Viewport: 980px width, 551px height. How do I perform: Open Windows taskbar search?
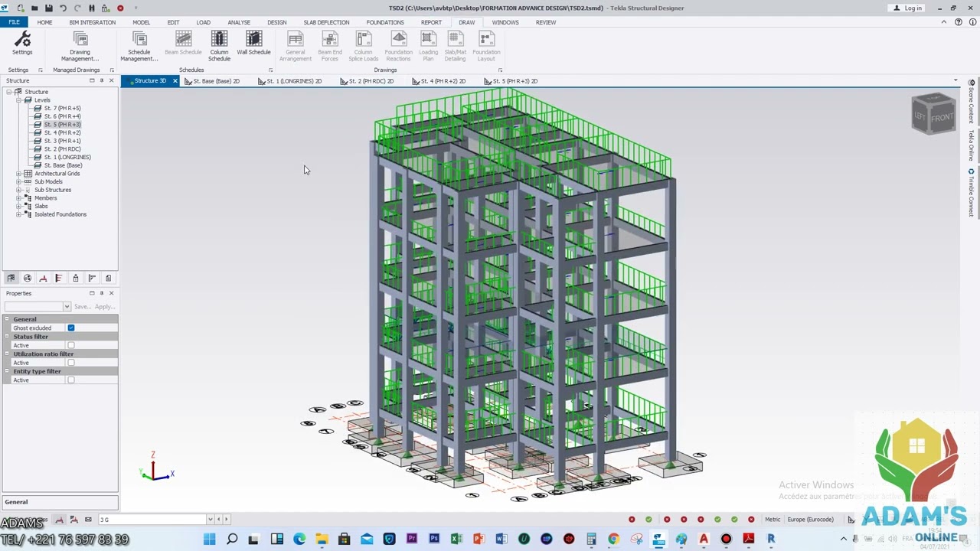[232, 540]
